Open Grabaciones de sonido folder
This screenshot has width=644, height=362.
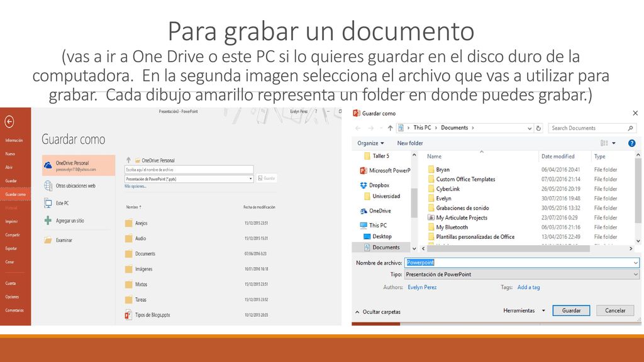click(458, 208)
